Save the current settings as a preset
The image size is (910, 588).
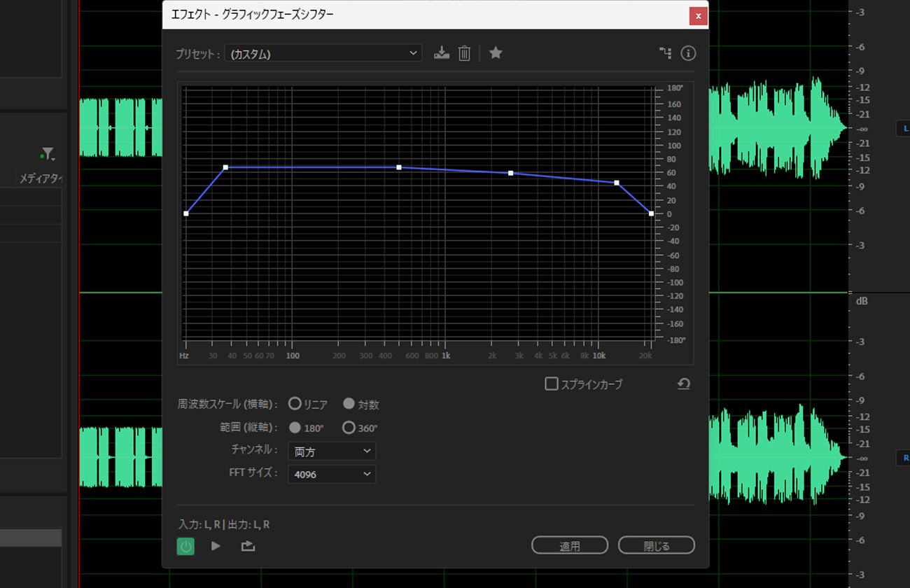[442, 53]
